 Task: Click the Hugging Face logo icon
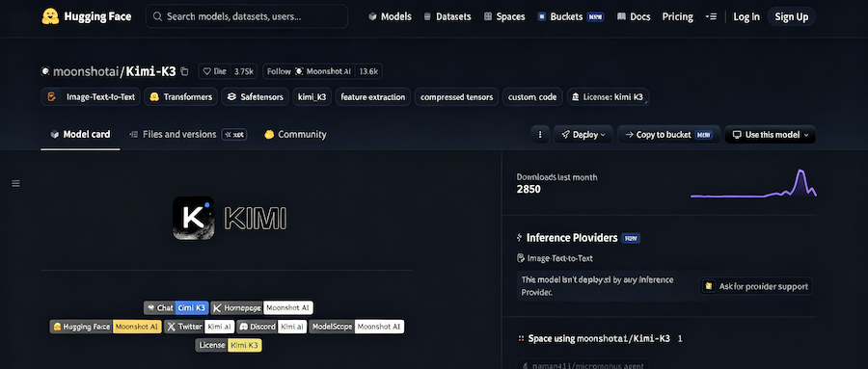(x=50, y=16)
